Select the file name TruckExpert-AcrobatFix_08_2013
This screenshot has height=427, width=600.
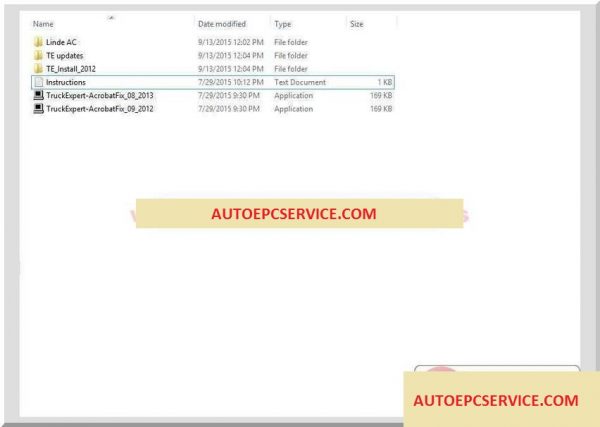(x=100, y=95)
